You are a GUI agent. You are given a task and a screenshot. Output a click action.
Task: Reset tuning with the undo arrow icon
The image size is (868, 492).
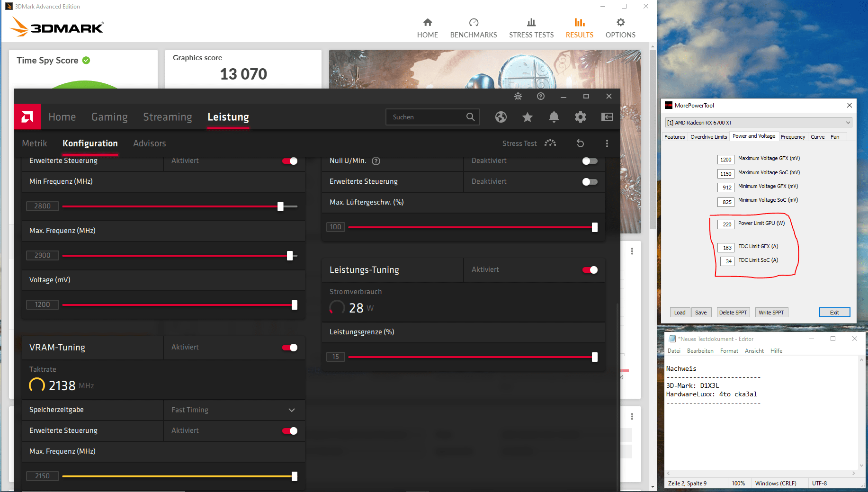pyautogui.click(x=581, y=143)
